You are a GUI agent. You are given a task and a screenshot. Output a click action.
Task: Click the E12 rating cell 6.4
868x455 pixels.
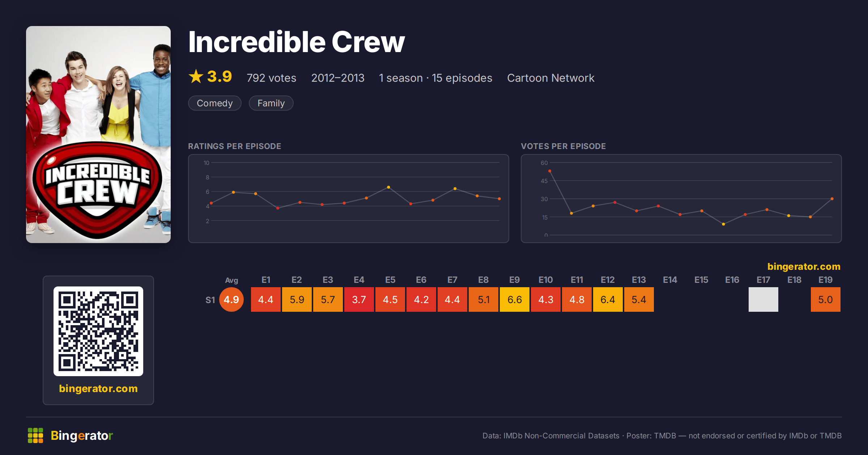[608, 299]
